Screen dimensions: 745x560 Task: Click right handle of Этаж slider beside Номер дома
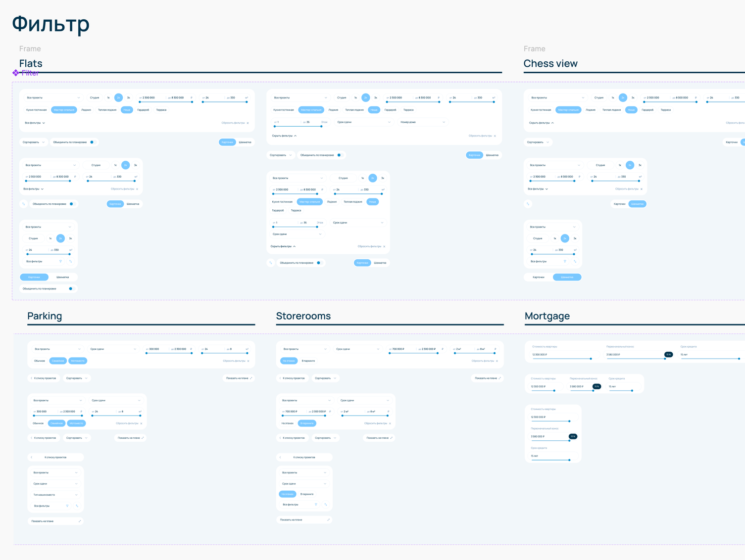[321, 126]
